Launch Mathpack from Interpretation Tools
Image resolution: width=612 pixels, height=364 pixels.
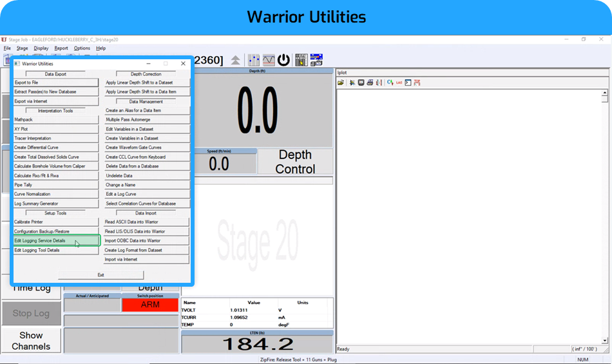click(56, 120)
